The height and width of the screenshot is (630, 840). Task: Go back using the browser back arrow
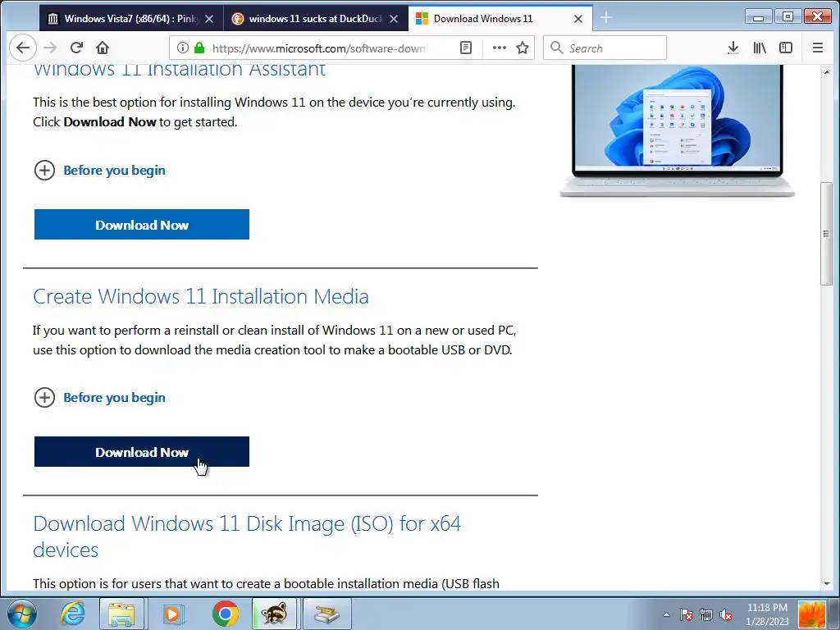pyautogui.click(x=23, y=48)
